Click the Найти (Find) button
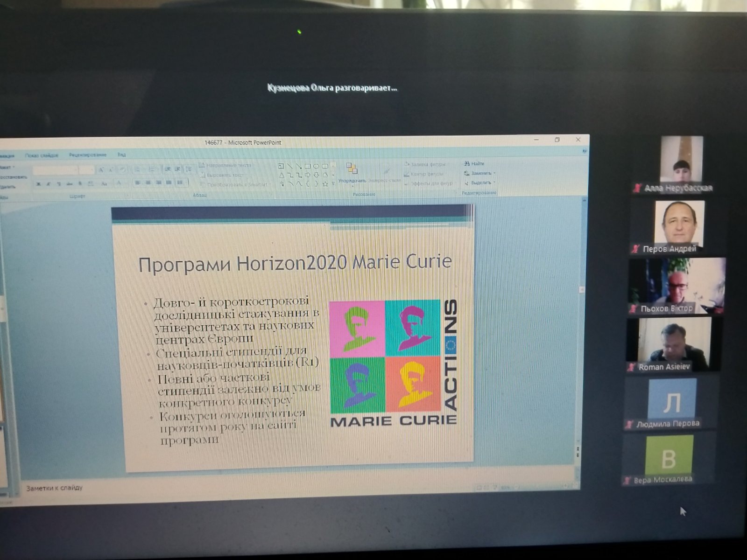This screenshot has width=747, height=560. pos(474,164)
